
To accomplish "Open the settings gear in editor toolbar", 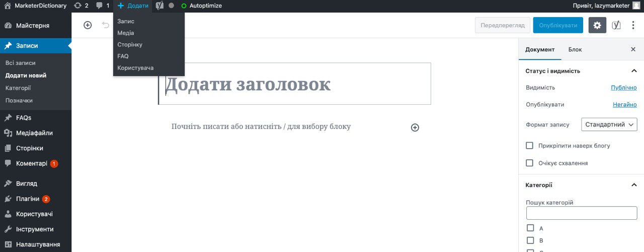I will tap(597, 25).
